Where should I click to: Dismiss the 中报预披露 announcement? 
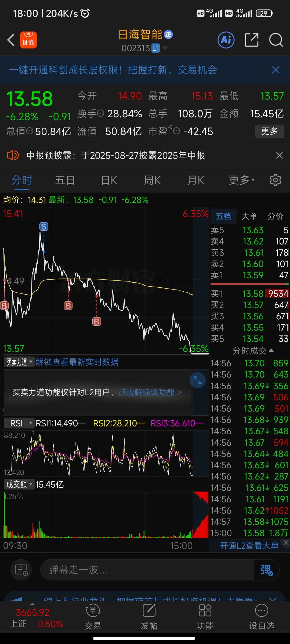tap(280, 155)
